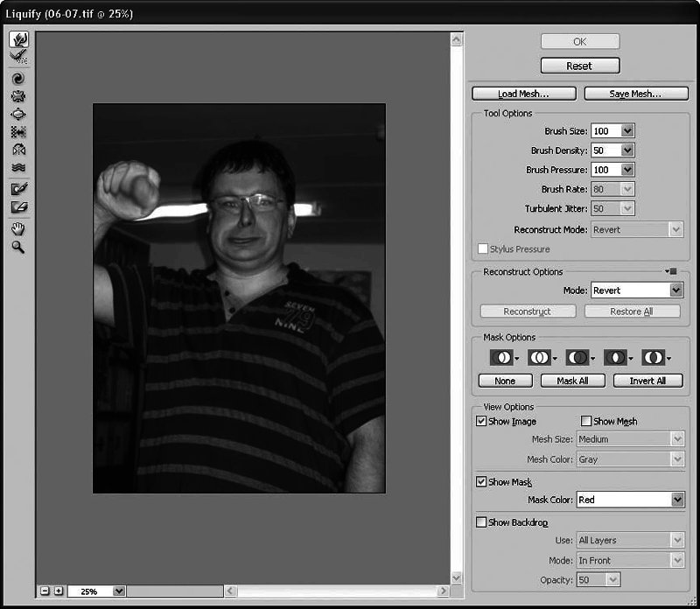Click the vertical scrollbar down arrow
The image size is (700, 609).
(x=456, y=577)
